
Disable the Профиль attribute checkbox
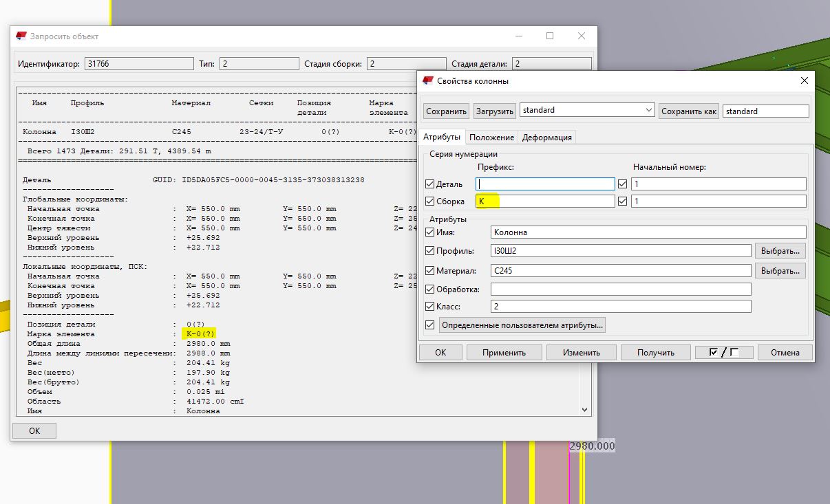pos(430,251)
